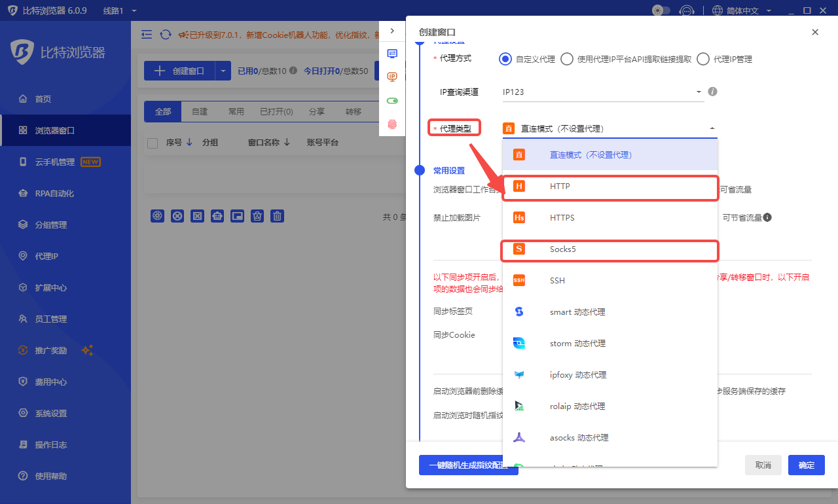Click the 创建窗口 button
This screenshot has height=504, width=838.
click(179, 71)
